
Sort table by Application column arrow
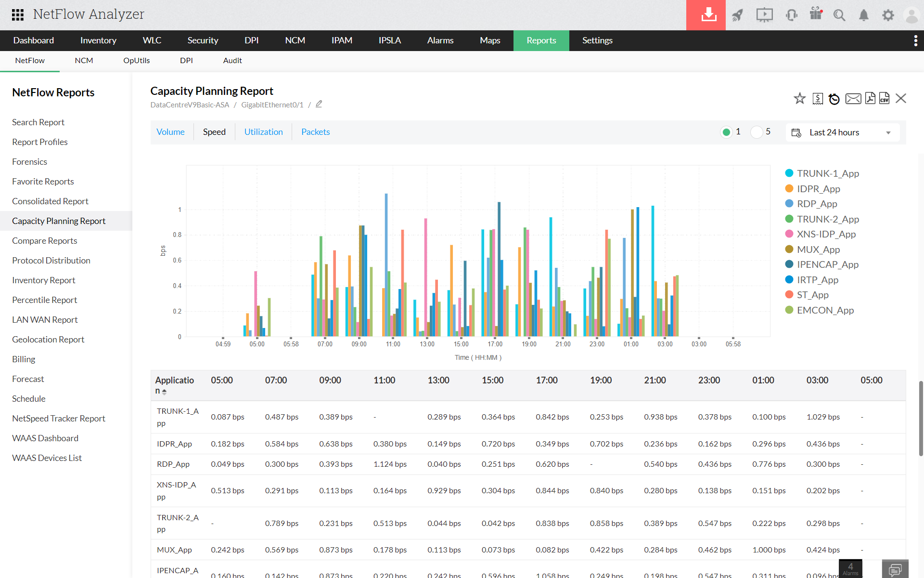tap(164, 392)
